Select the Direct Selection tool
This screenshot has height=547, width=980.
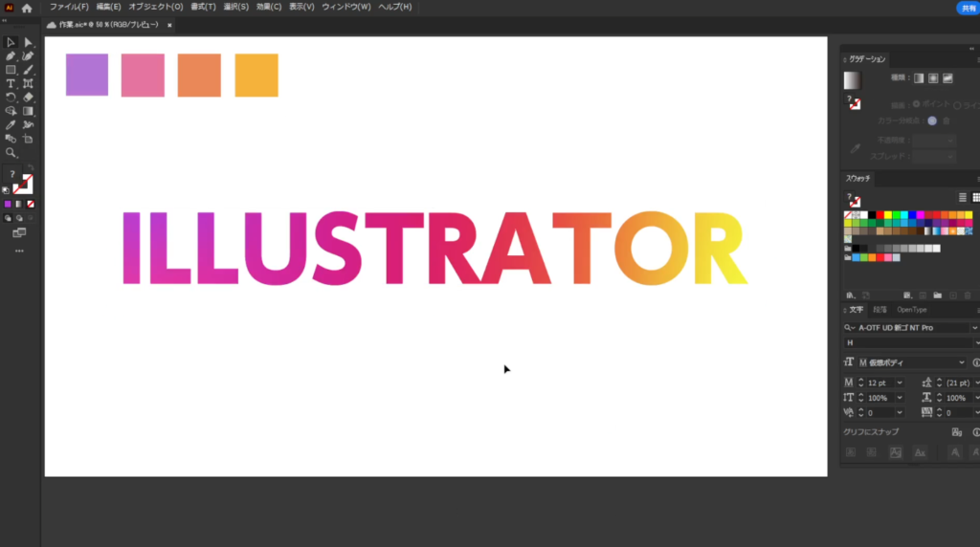pyautogui.click(x=28, y=42)
